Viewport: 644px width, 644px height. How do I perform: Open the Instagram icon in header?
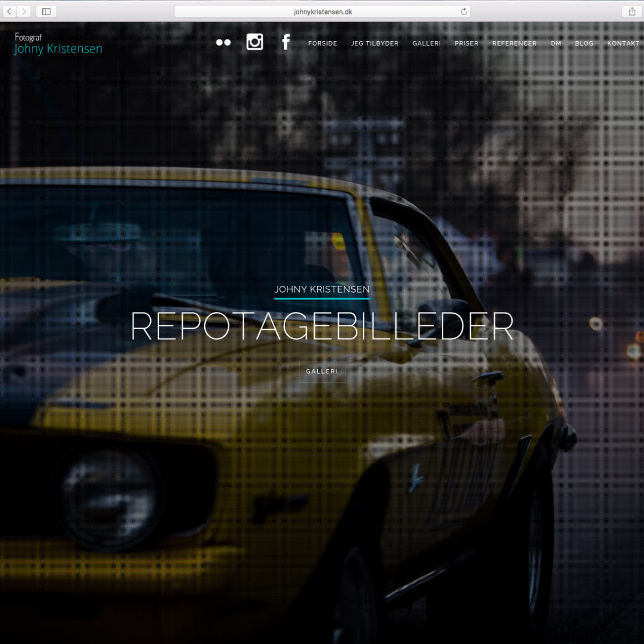click(255, 42)
